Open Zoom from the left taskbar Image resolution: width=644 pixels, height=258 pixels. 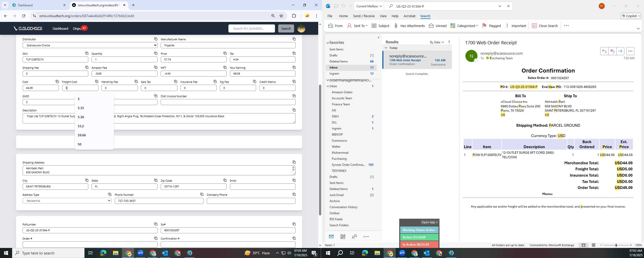coord(140,253)
